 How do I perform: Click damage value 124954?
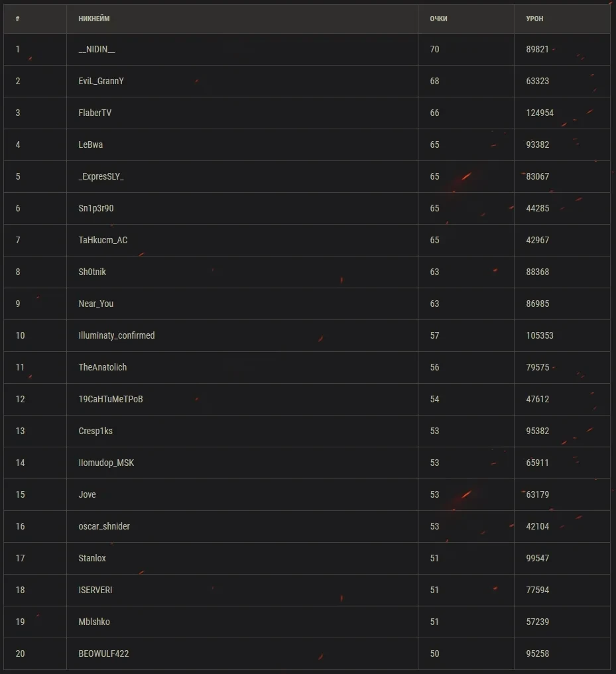coord(540,113)
